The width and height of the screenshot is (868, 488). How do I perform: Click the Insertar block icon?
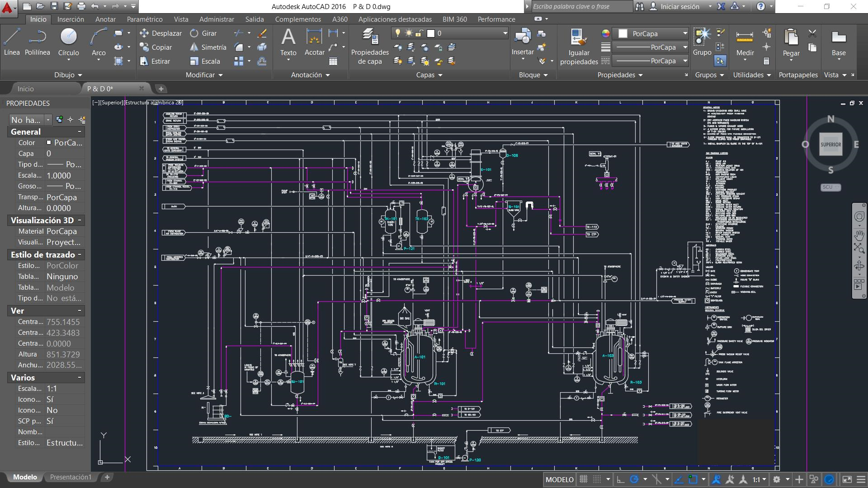[523, 38]
